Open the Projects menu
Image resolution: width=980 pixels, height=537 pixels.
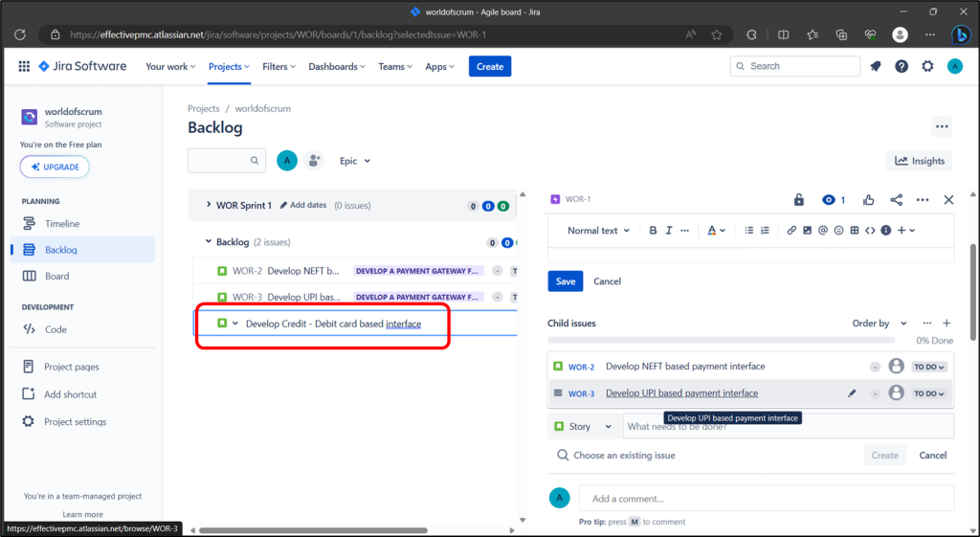[x=229, y=66]
